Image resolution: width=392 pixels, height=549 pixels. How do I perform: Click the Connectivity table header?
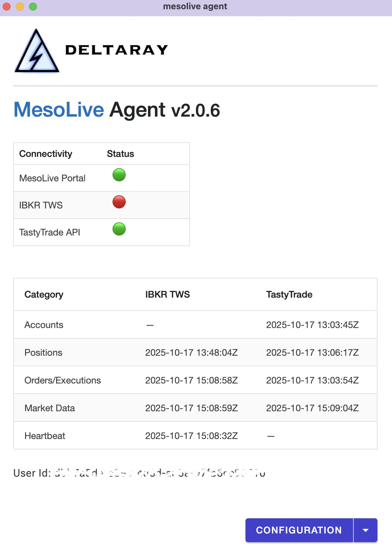click(x=46, y=154)
